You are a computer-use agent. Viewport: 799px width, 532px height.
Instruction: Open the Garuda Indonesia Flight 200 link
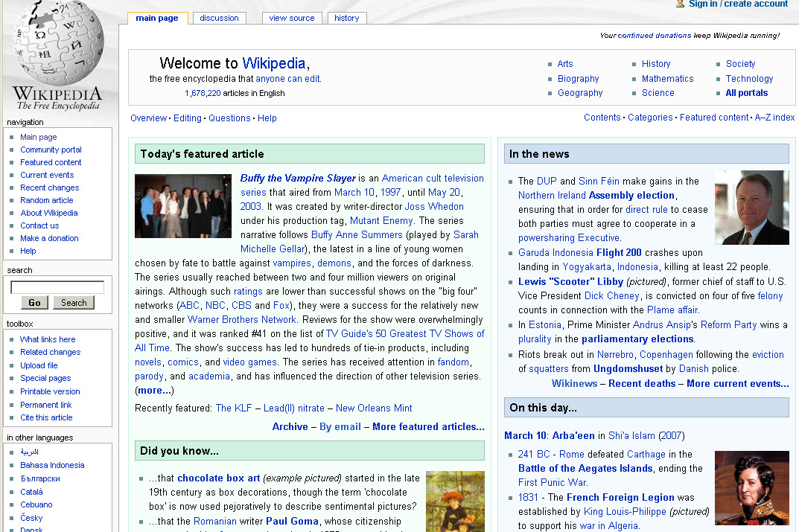(x=580, y=252)
